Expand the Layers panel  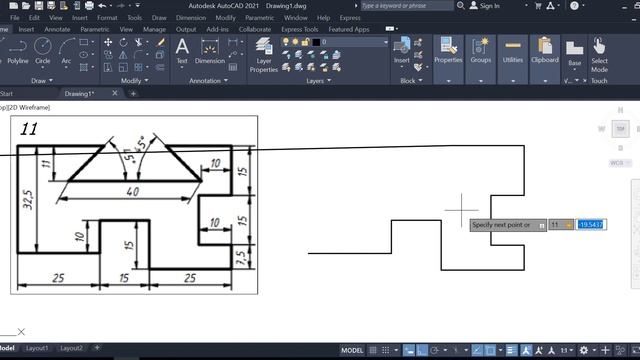coord(319,81)
